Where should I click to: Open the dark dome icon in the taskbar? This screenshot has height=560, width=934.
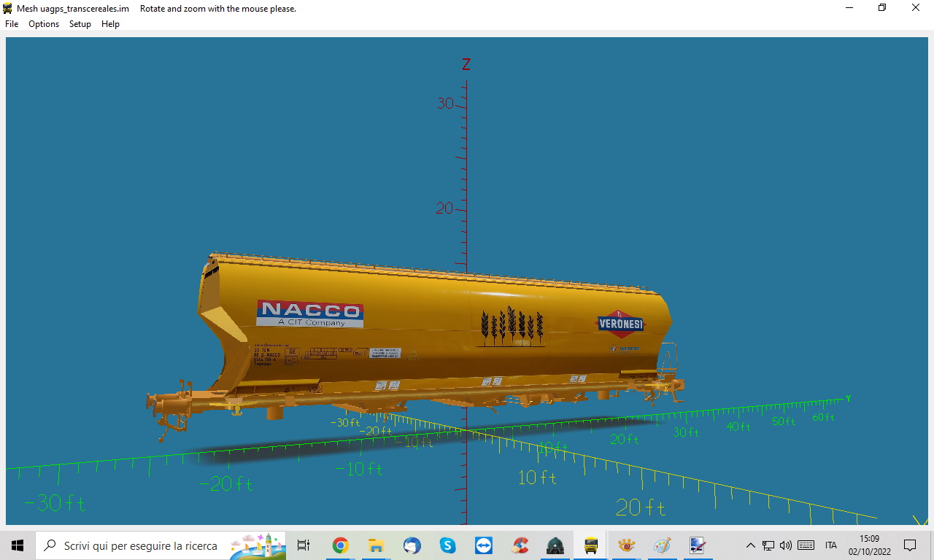pyautogui.click(x=555, y=545)
